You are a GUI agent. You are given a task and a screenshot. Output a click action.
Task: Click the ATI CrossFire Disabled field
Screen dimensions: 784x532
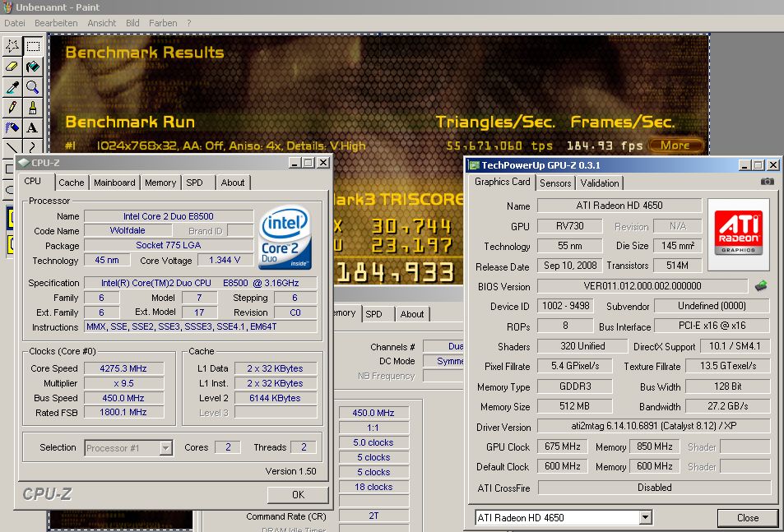click(654, 487)
